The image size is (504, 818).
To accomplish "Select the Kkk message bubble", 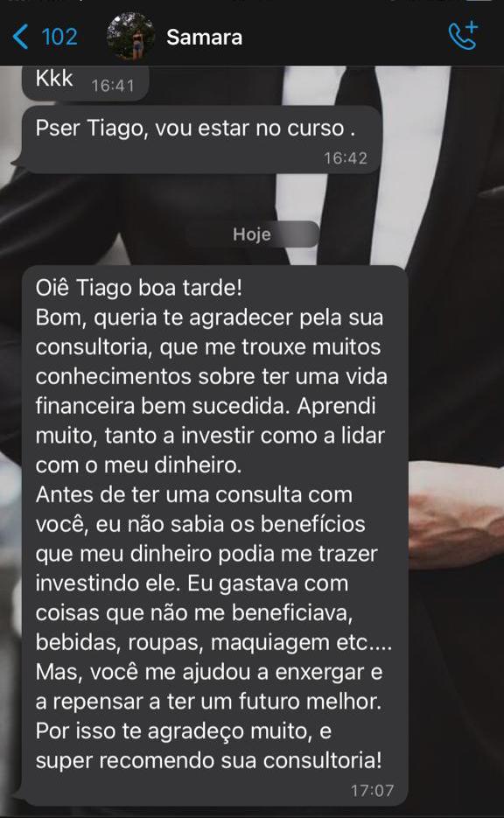I will 85,82.
